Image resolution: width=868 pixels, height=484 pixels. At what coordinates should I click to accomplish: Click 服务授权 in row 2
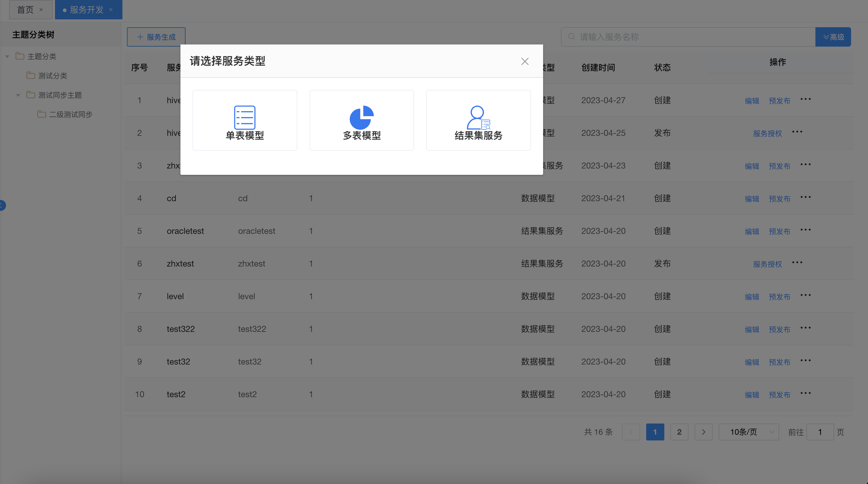coord(767,133)
